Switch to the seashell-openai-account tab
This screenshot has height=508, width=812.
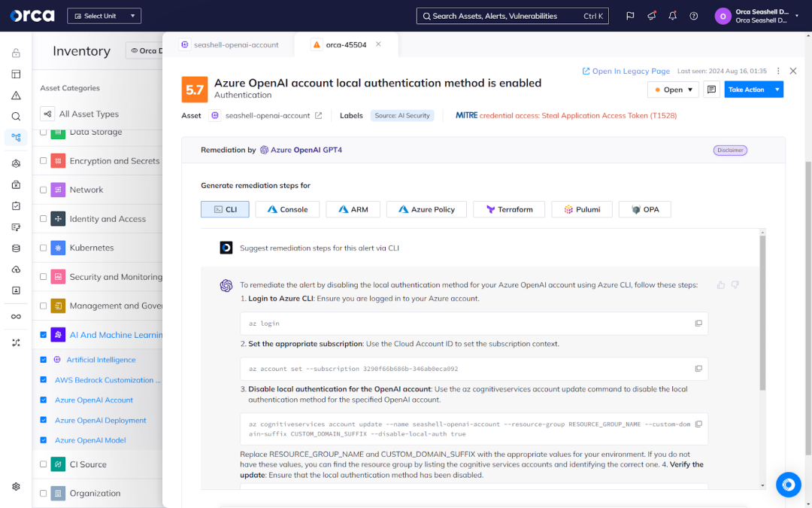pyautogui.click(x=229, y=44)
